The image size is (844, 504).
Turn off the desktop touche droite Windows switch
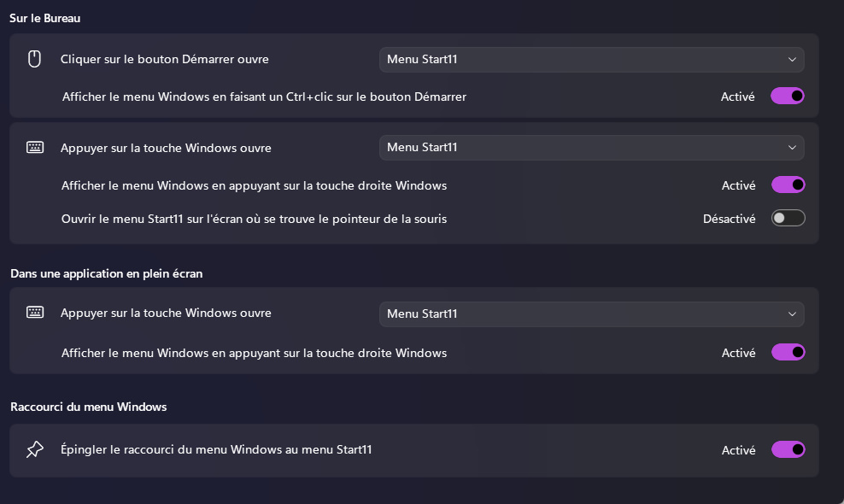(x=788, y=185)
